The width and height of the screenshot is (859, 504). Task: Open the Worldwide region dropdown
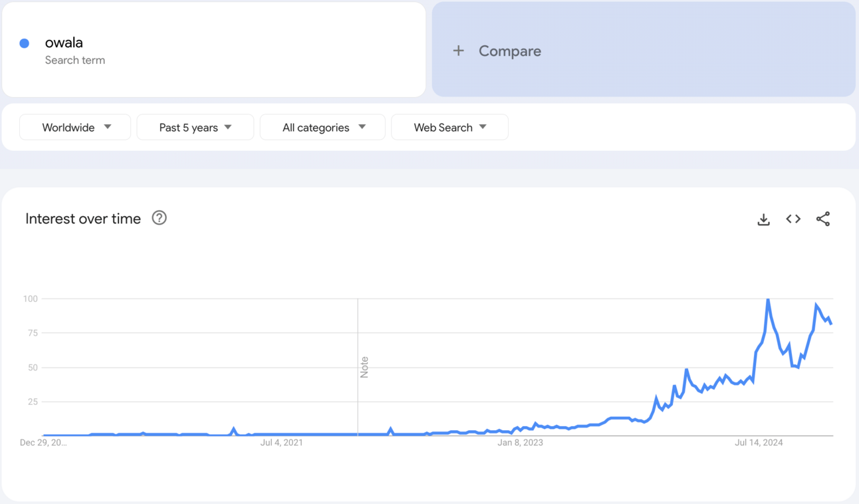75,127
